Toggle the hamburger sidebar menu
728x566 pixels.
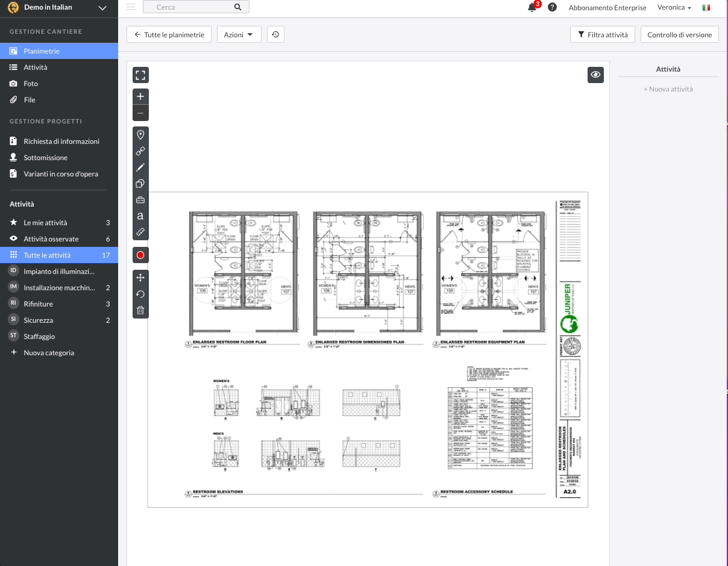[x=131, y=7]
